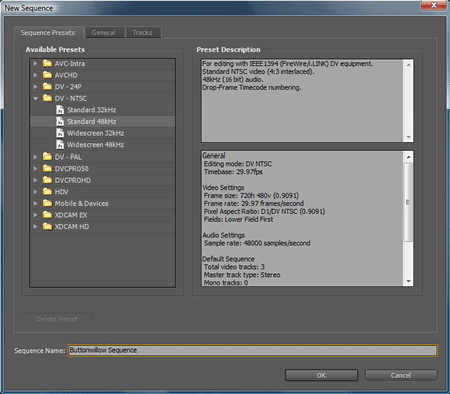
Task: Expand the XDCAM HD preset group
Action: coord(35,226)
